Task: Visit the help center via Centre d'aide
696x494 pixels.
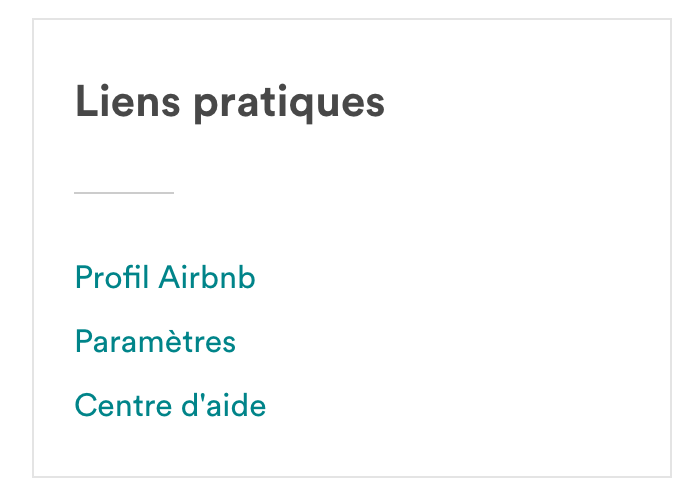Action: click(170, 406)
